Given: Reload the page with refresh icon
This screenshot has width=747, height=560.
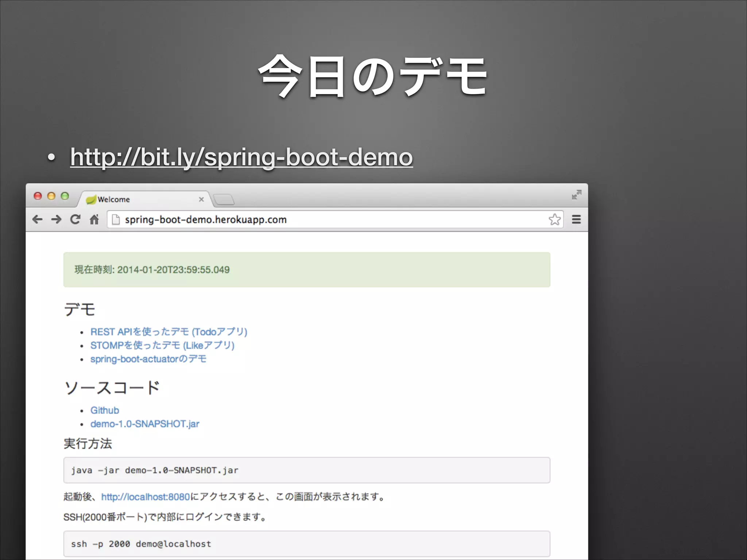Looking at the screenshot, I should 75,219.
